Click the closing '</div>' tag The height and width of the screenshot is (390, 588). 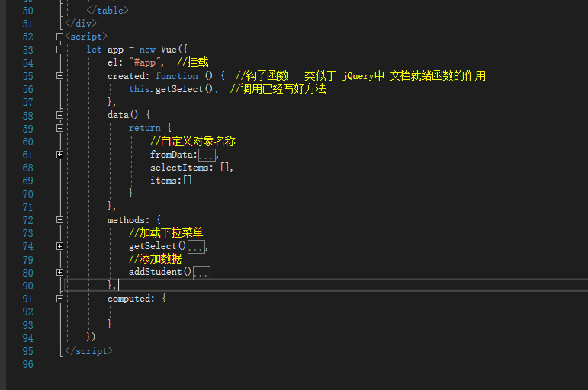pos(81,23)
